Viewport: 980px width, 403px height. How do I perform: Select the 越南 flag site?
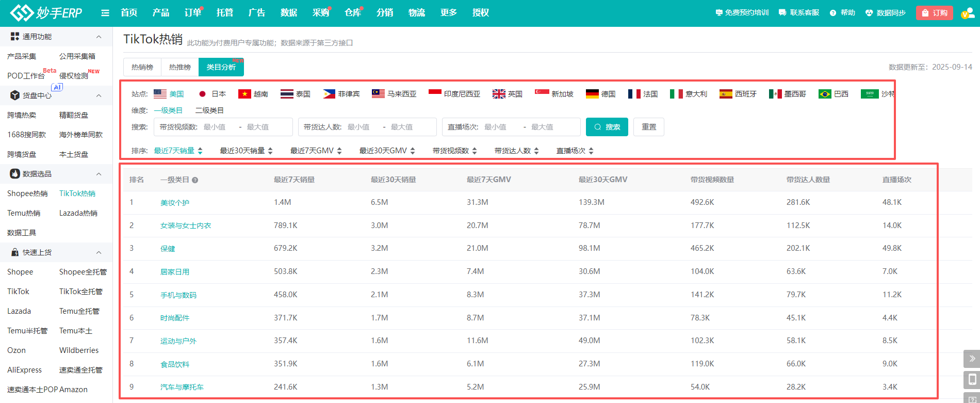253,94
